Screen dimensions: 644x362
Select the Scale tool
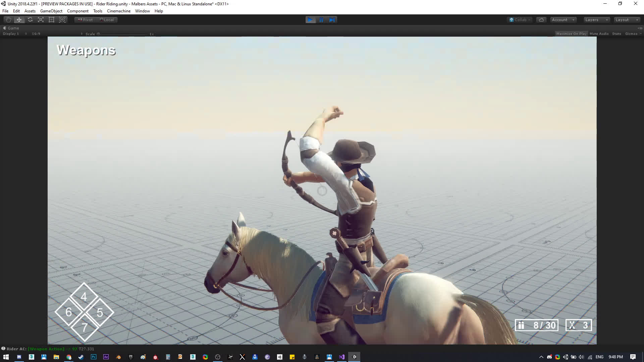pos(41,20)
